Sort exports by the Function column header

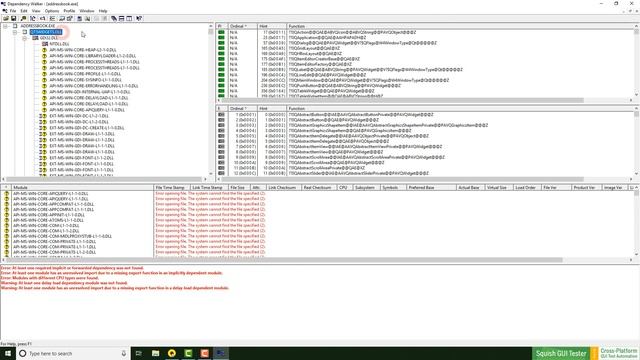click(459, 109)
